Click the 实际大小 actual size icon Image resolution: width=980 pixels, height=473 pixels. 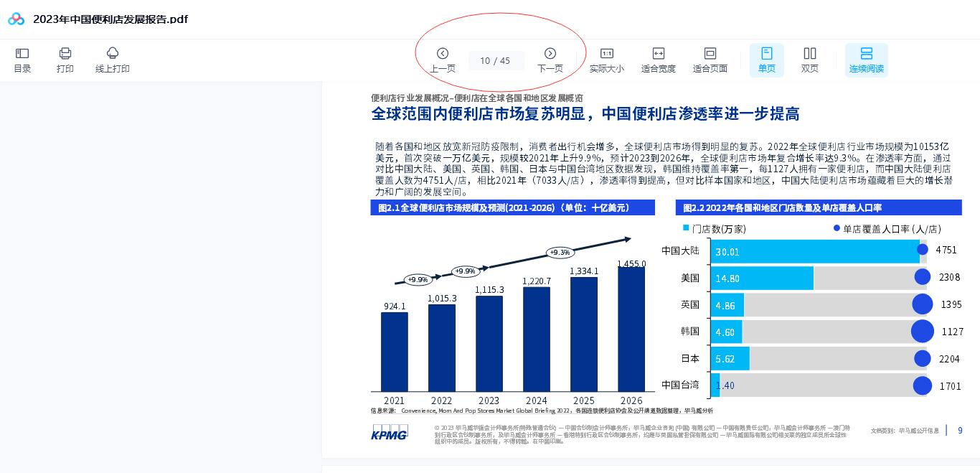point(607,53)
